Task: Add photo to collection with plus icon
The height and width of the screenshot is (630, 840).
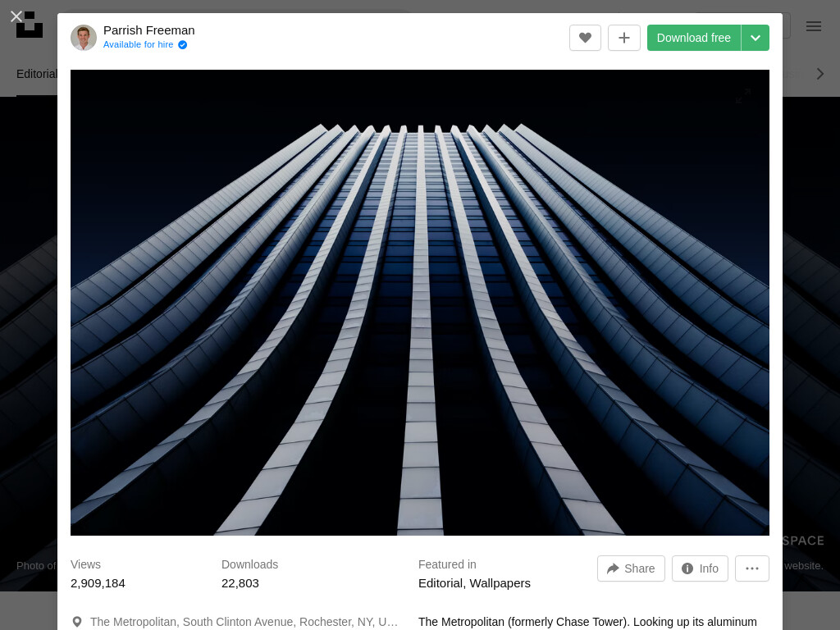Action: point(624,38)
